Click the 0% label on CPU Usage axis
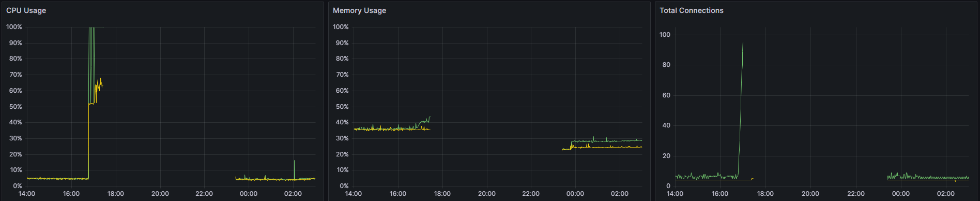980x201 pixels. coord(18,186)
